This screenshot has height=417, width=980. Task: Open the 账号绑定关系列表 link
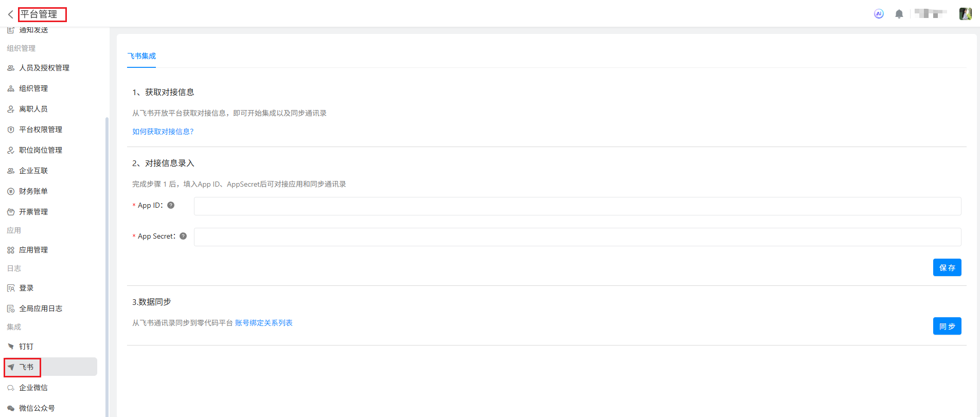263,323
